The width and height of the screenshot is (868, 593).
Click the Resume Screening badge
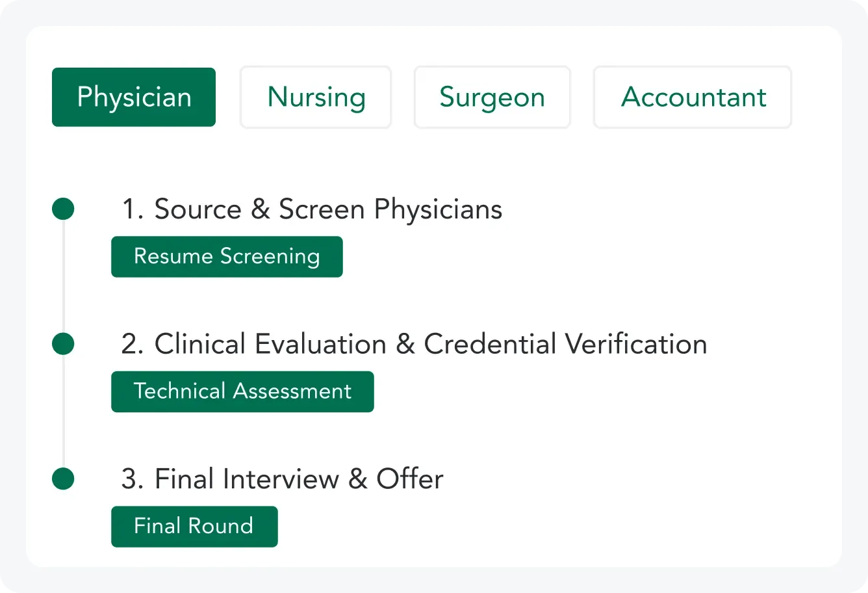(227, 257)
